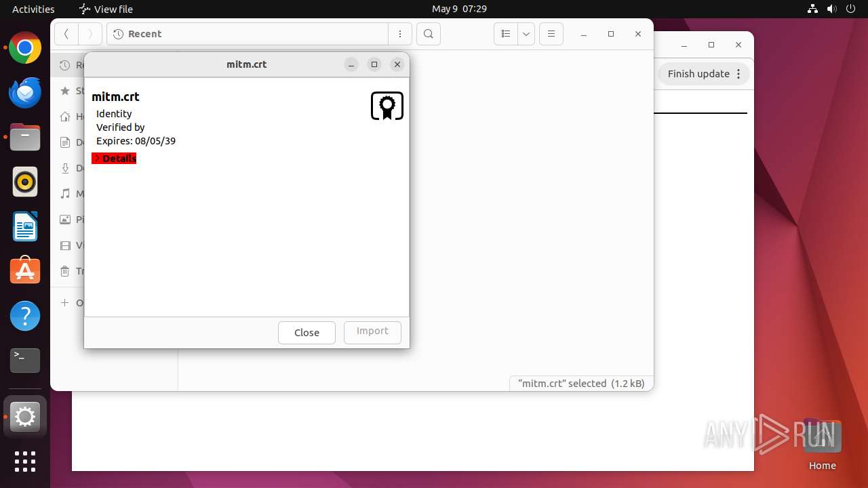This screenshot has height=488, width=868.
Task: Click the mitm.crt certificate heading
Action: coord(115,97)
